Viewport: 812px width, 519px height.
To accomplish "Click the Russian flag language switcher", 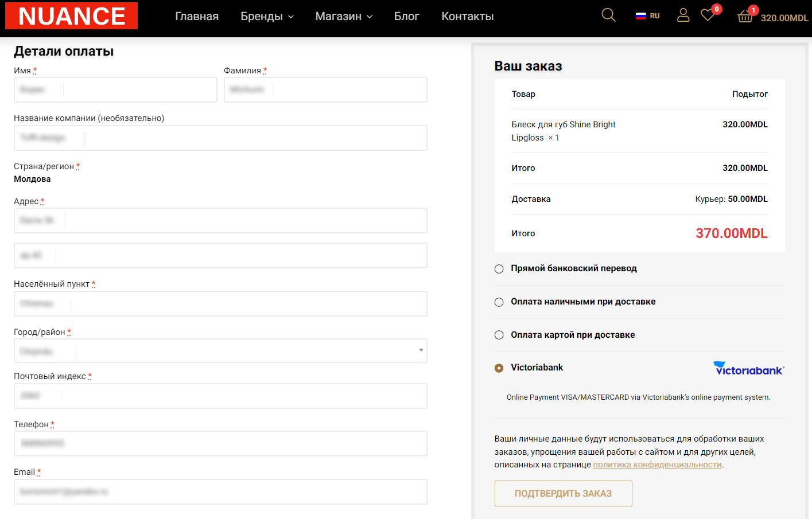I will pos(647,16).
